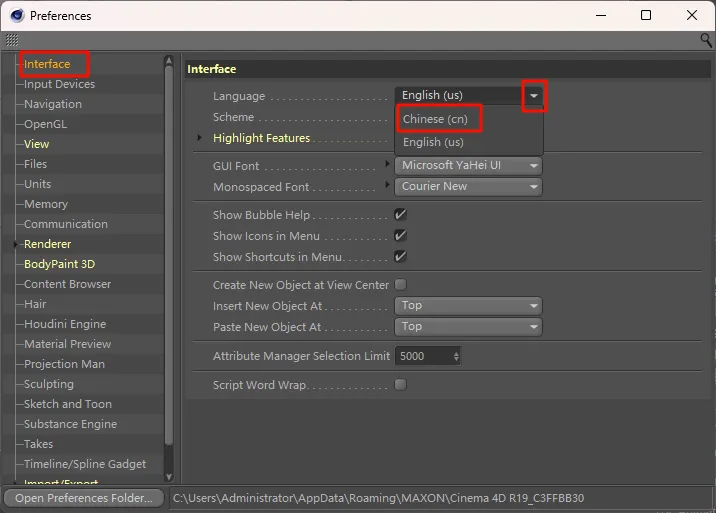716x513 pixels.
Task: Select Input Devices category
Action: click(59, 84)
